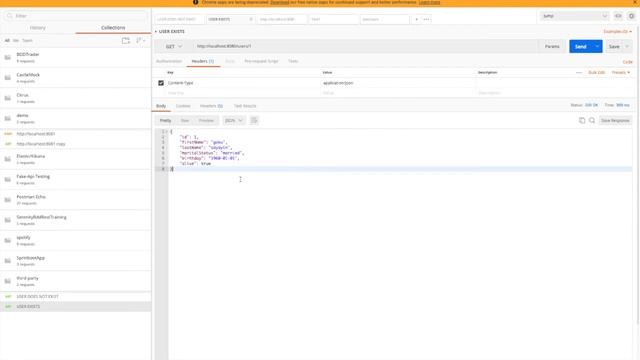640x360 pixels.
Task: Click the search response magnifier icon
Action: tap(592, 120)
